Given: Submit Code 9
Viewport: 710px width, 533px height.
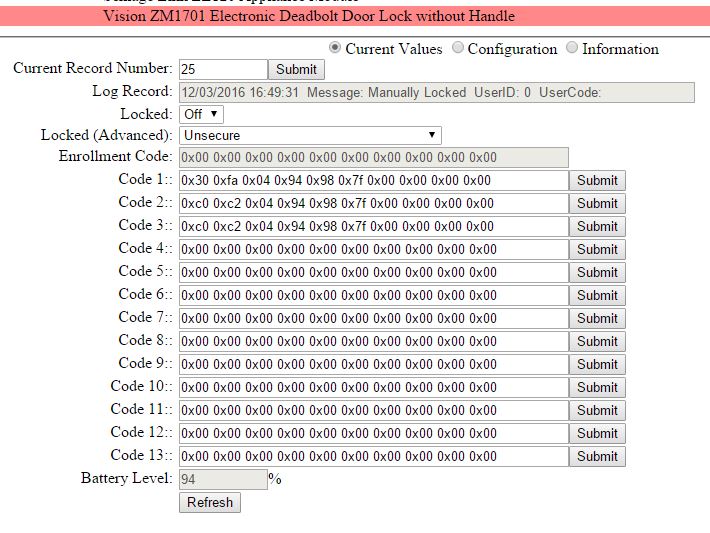Looking at the screenshot, I should [597, 365].
